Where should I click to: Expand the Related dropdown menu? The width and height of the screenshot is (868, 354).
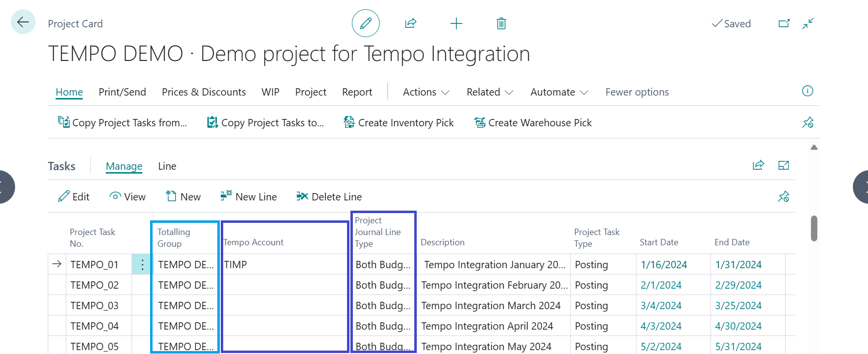(x=490, y=92)
